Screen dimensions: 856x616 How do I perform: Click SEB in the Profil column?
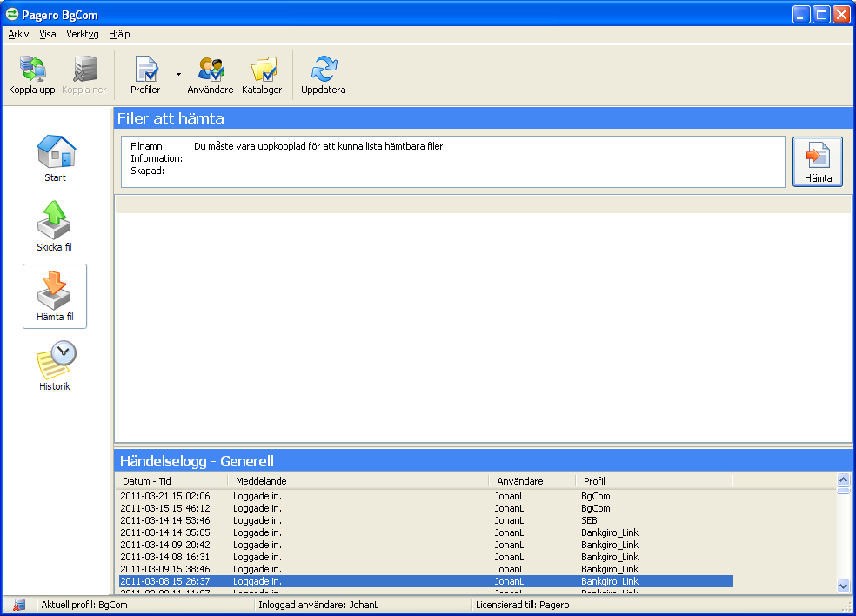coord(589,520)
